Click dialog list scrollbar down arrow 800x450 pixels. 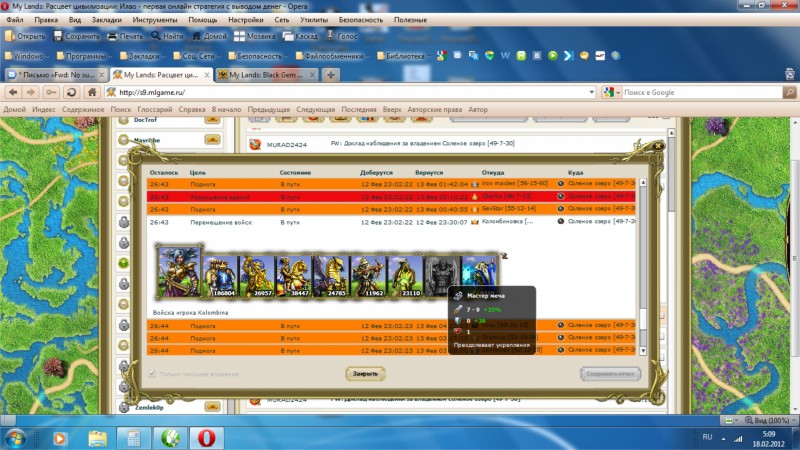click(643, 351)
